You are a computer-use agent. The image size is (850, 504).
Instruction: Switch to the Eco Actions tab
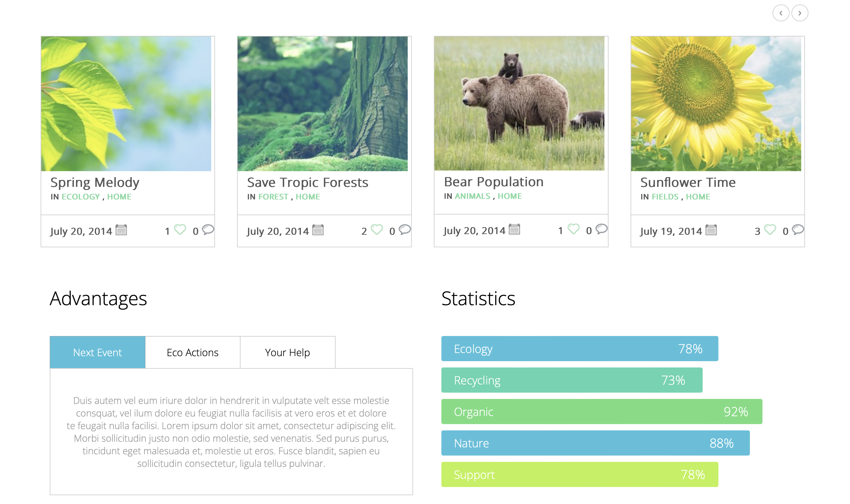192,353
